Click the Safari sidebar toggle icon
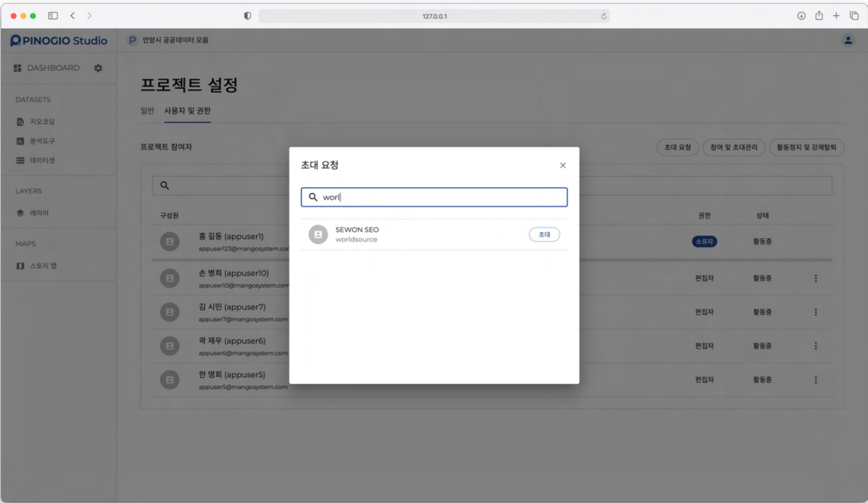 pos(53,16)
